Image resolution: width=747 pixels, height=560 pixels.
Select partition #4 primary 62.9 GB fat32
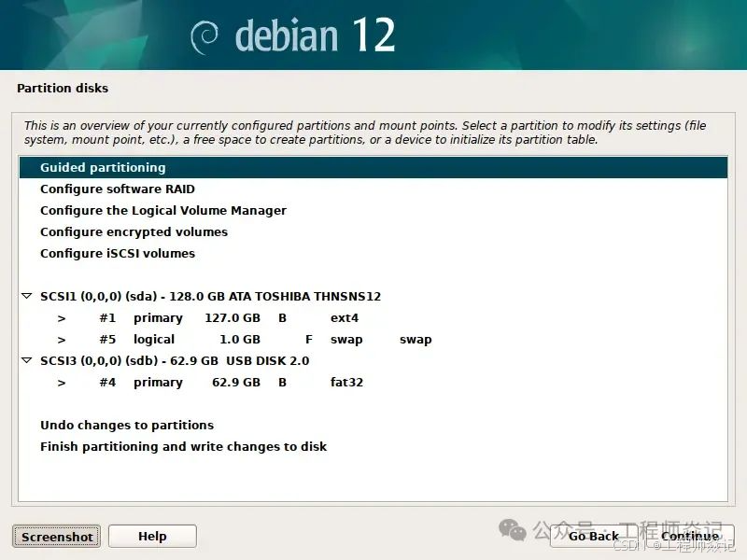[373, 382]
